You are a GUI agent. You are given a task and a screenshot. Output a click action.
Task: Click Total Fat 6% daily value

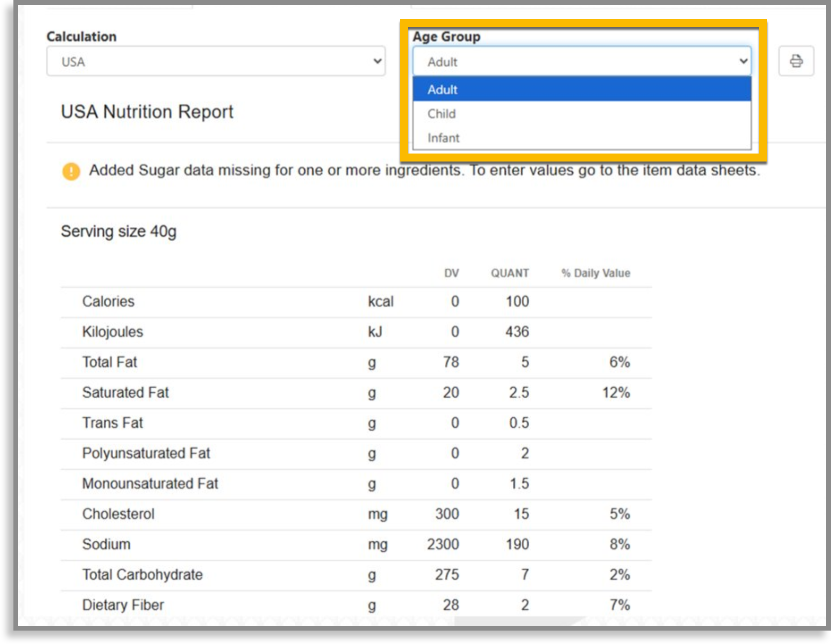tap(620, 362)
